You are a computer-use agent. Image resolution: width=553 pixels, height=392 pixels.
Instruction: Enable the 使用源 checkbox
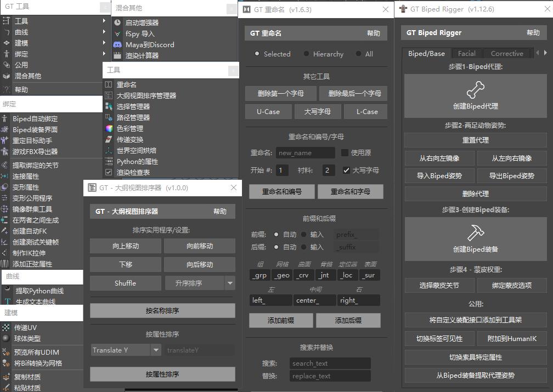click(x=345, y=152)
